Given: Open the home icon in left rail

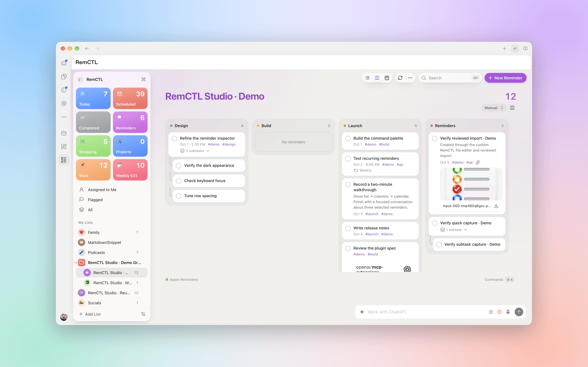Looking at the screenshot, I should [64, 63].
